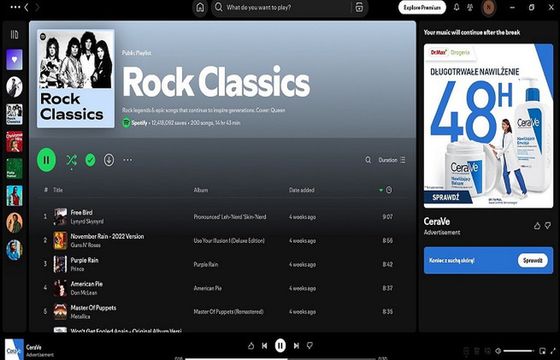Click the CeraVe advertisement image
Image resolution: width=560 pixels, height=360 pixels.
pyautogui.click(x=488, y=126)
